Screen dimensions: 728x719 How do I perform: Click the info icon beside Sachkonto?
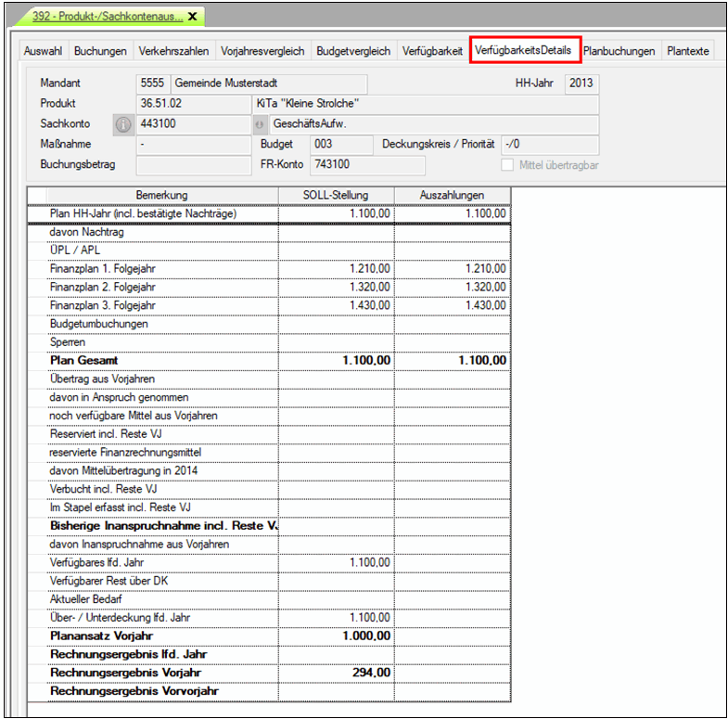pos(123,124)
